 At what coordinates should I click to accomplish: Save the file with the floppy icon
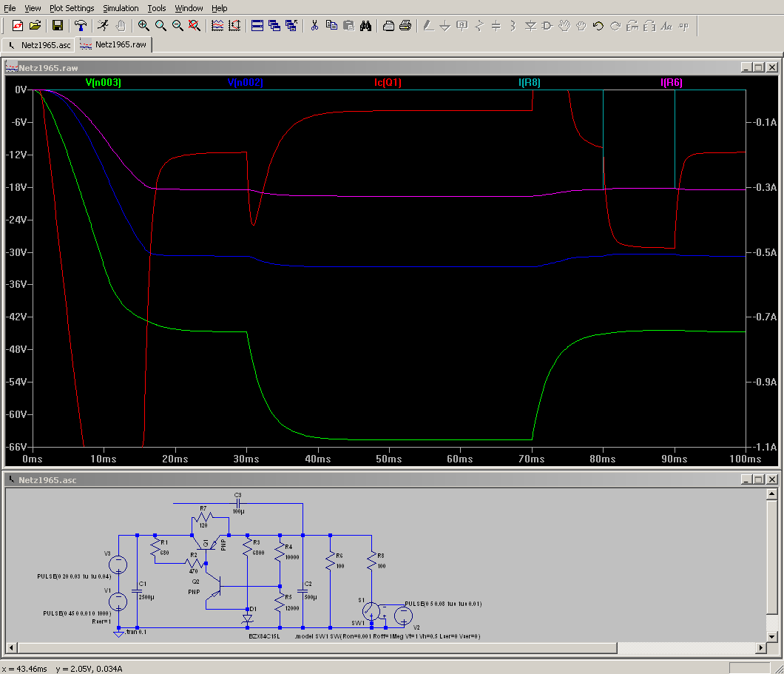tap(58, 25)
